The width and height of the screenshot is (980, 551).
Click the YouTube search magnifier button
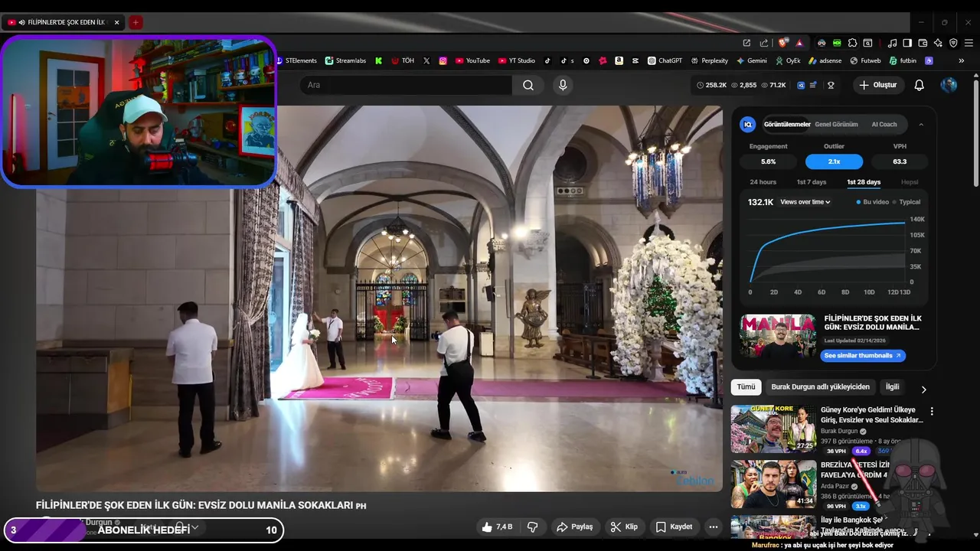[528, 85]
